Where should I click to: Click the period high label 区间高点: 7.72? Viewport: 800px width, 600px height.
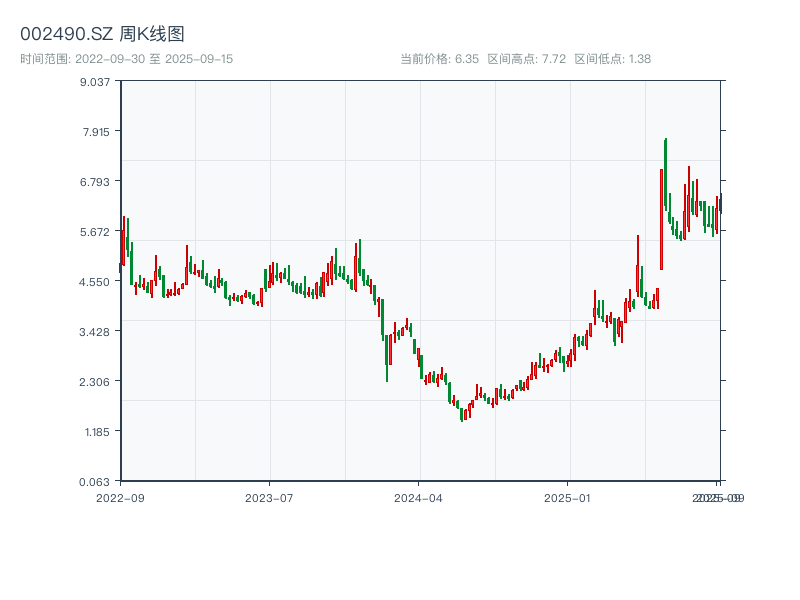527,59
